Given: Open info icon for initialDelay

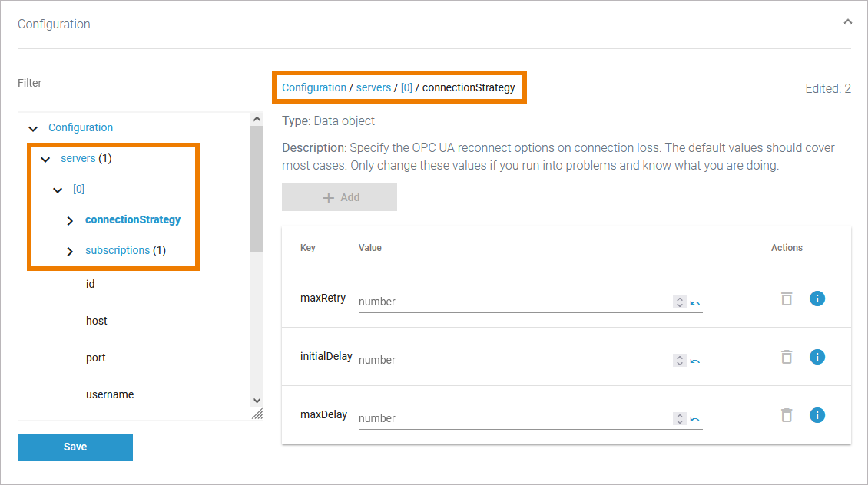Looking at the screenshot, I should tap(817, 357).
